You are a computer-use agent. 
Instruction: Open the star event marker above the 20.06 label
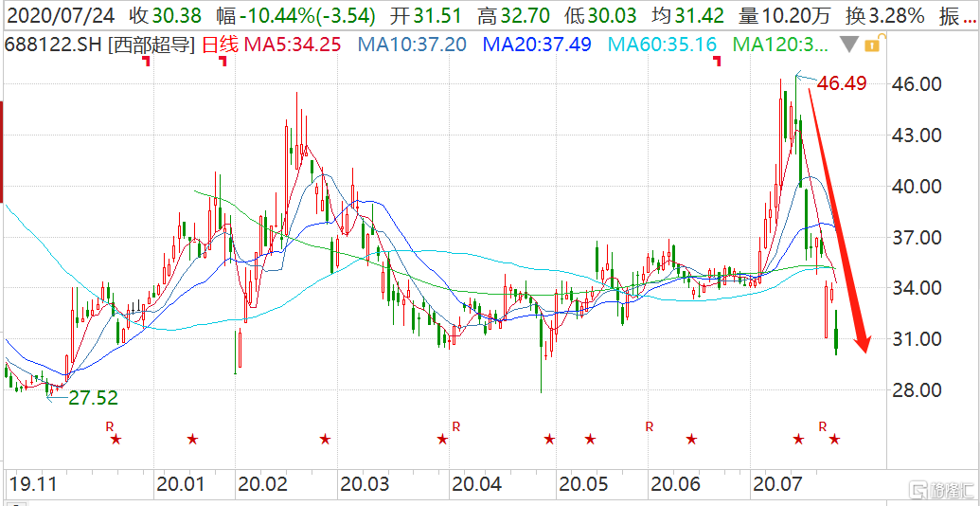pos(690,439)
